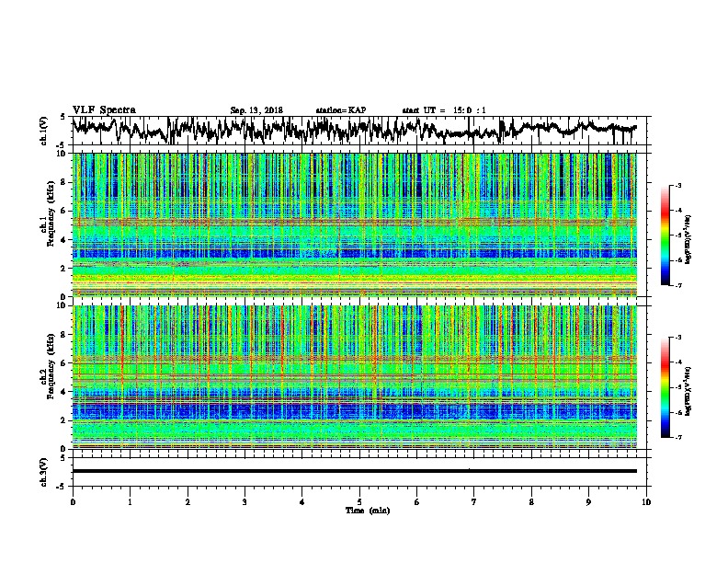This screenshot has height=563, width=728.
Task: Click time axis tick label "3"
Action: (245, 502)
